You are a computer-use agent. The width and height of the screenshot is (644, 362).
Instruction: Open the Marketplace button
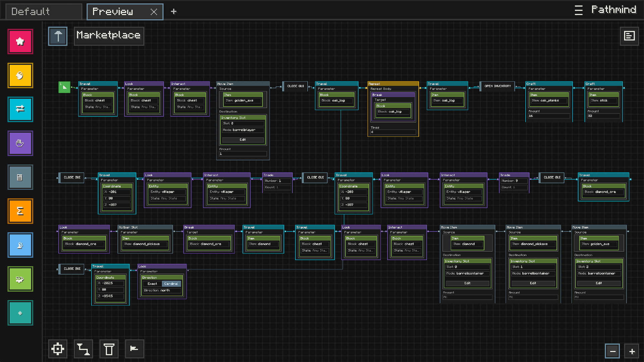(x=109, y=36)
